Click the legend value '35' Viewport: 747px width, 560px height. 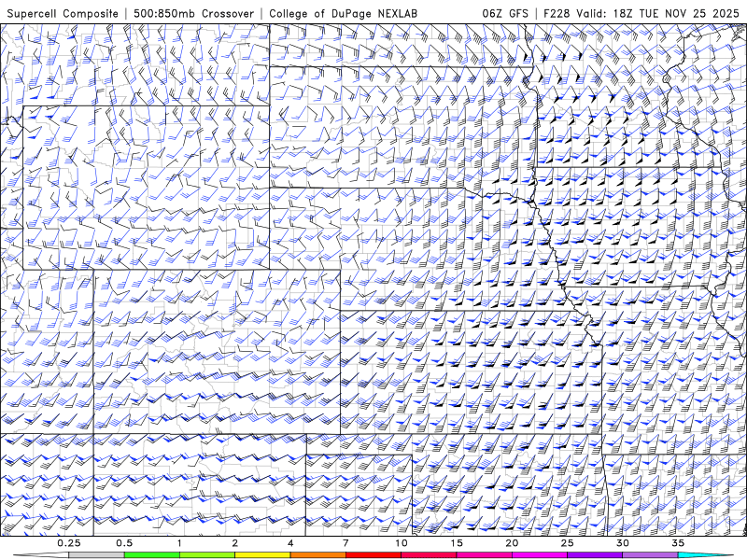click(x=678, y=543)
